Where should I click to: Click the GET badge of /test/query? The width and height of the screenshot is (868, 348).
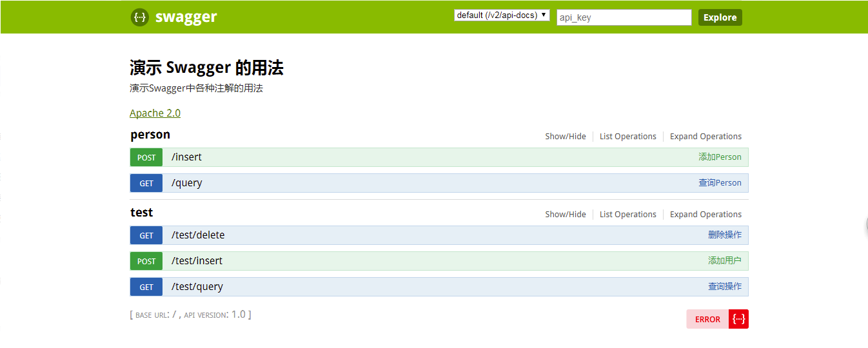(x=146, y=287)
